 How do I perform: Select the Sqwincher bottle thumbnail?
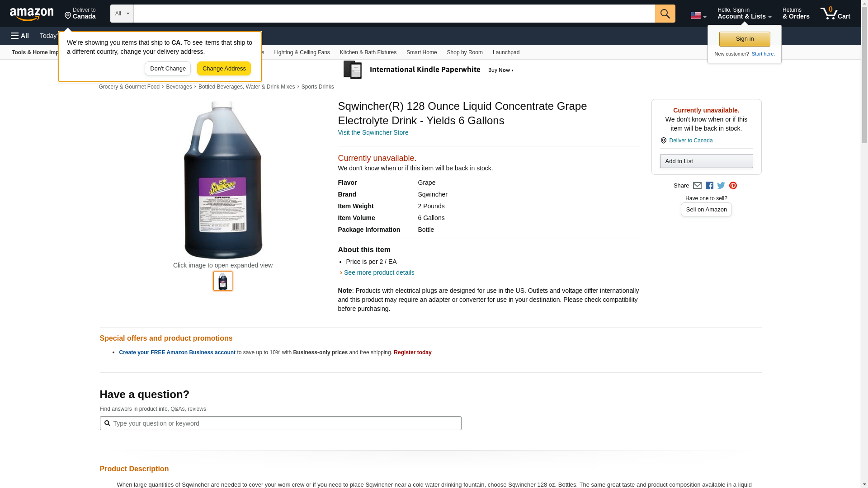pos(223,281)
